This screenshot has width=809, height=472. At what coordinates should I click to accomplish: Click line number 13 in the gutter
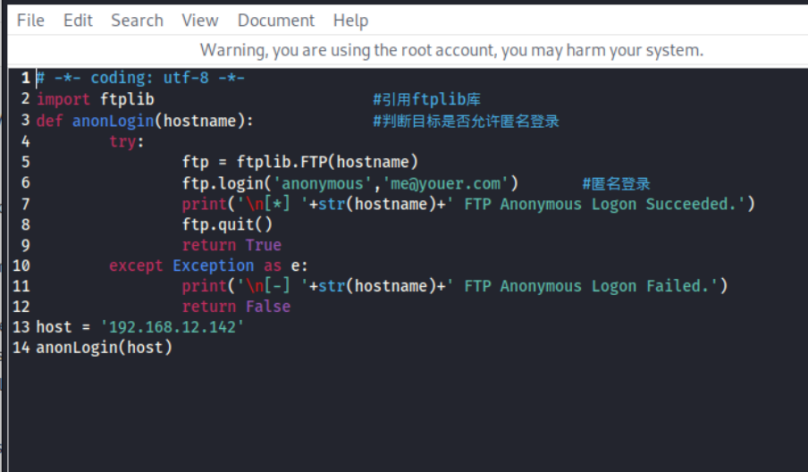(22, 327)
